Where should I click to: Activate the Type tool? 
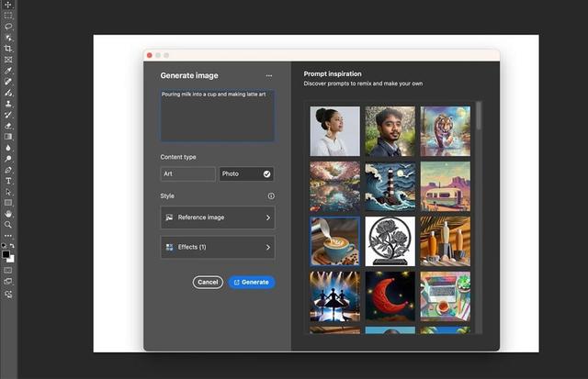8,181
